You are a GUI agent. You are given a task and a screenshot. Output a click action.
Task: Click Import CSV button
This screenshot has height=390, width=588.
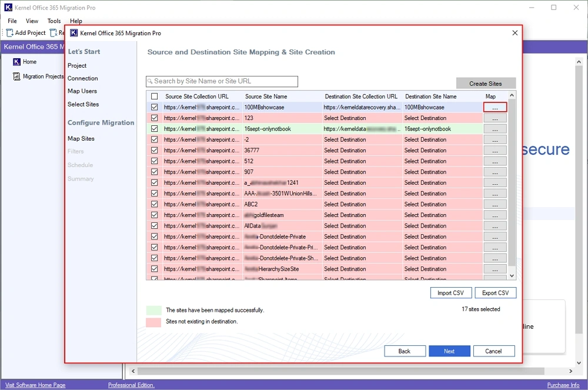coord(451,293)
